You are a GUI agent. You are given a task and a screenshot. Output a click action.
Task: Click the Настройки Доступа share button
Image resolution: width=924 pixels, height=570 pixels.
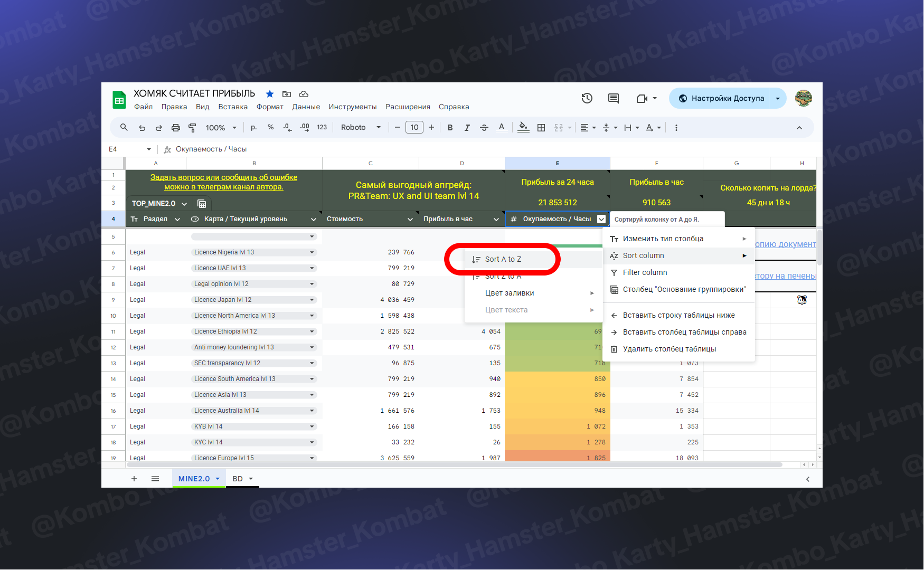[x=720, y=98]
